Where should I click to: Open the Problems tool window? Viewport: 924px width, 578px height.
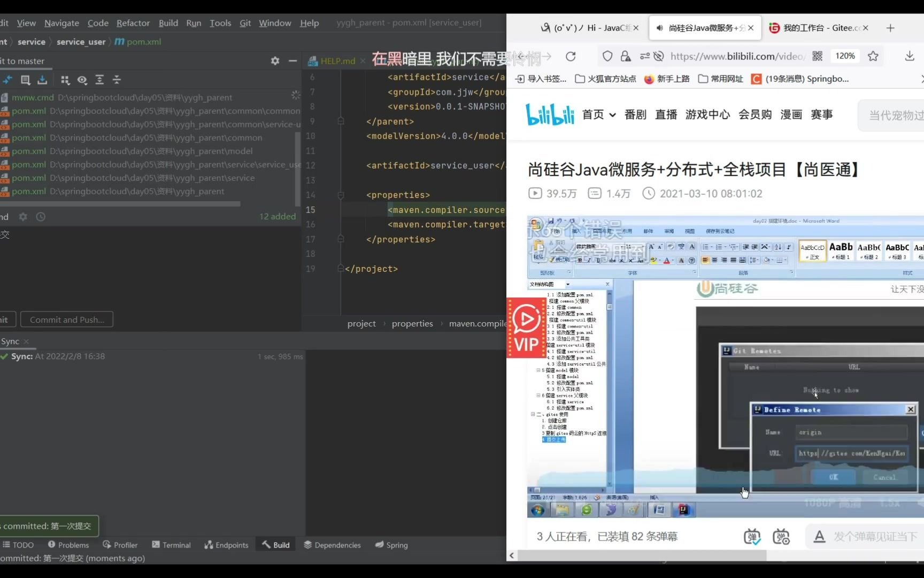click(x=68, y=545)
